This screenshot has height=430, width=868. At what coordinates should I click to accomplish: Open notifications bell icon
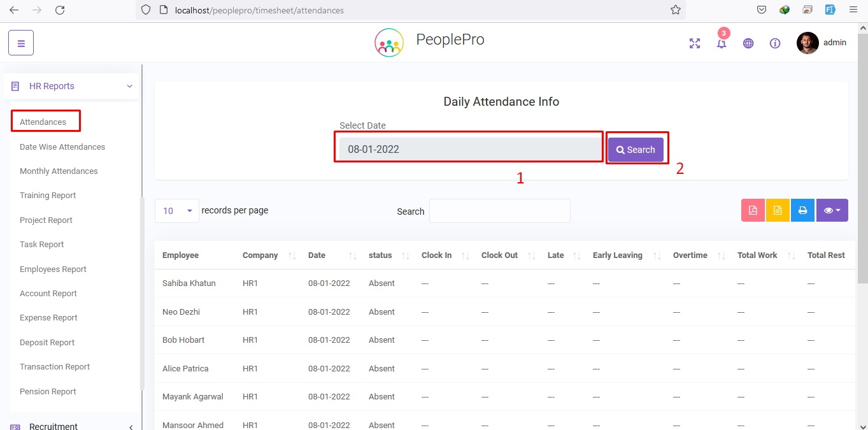click(722, 43)
